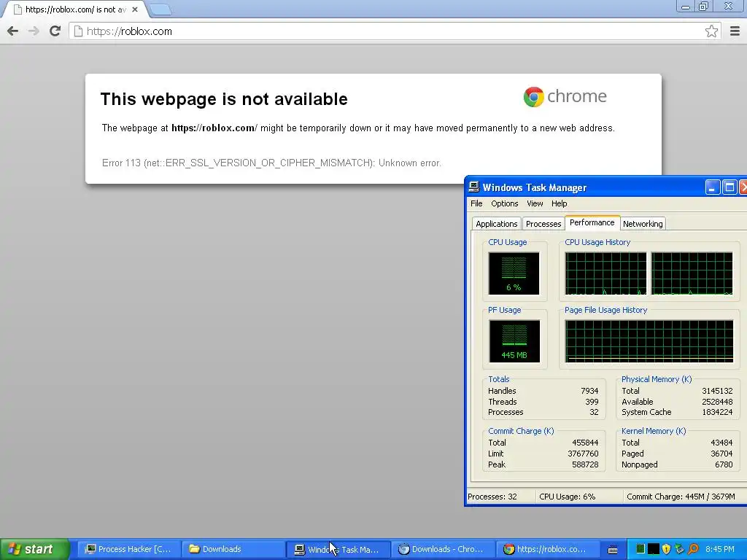Open the Options menu in Task Manager
Viewport: 747px width, 560px height.
tap(505, 203)
